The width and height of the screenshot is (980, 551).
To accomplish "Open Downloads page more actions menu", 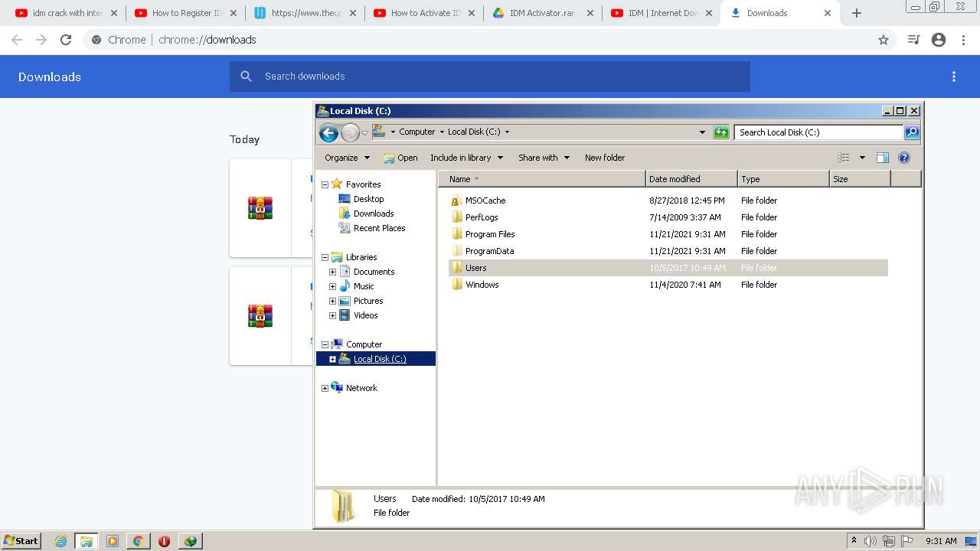I will (x=954, y=77).
